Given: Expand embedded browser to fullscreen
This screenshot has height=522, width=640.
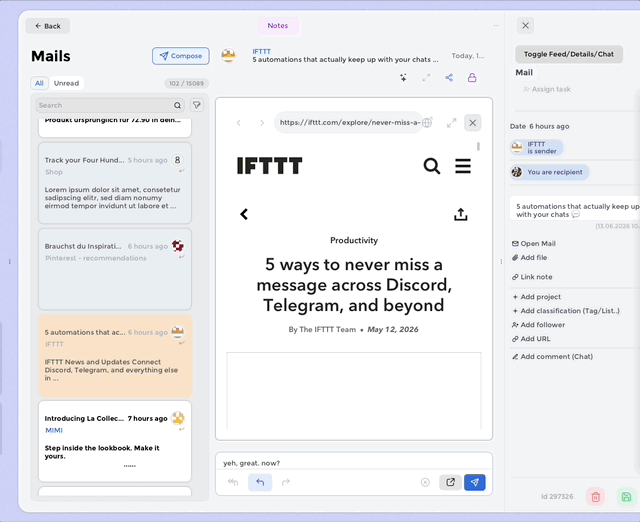Looking at the screenshot, I should 451,123.
